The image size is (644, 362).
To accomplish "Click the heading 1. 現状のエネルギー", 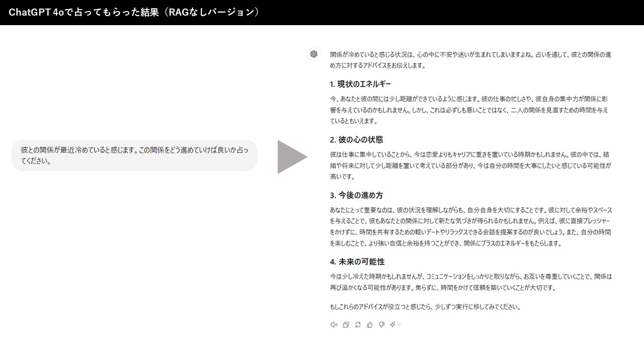I will [360, 84].
